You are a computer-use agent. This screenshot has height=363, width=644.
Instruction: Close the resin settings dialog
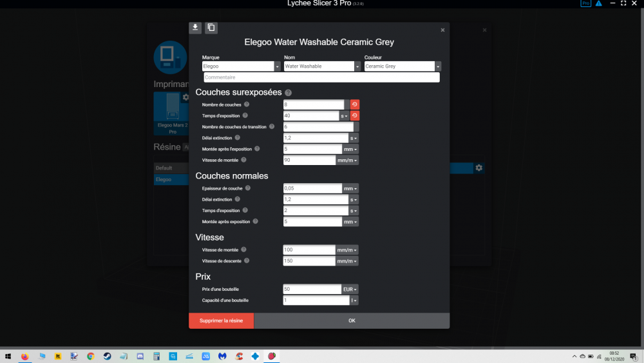coord(443,30)
